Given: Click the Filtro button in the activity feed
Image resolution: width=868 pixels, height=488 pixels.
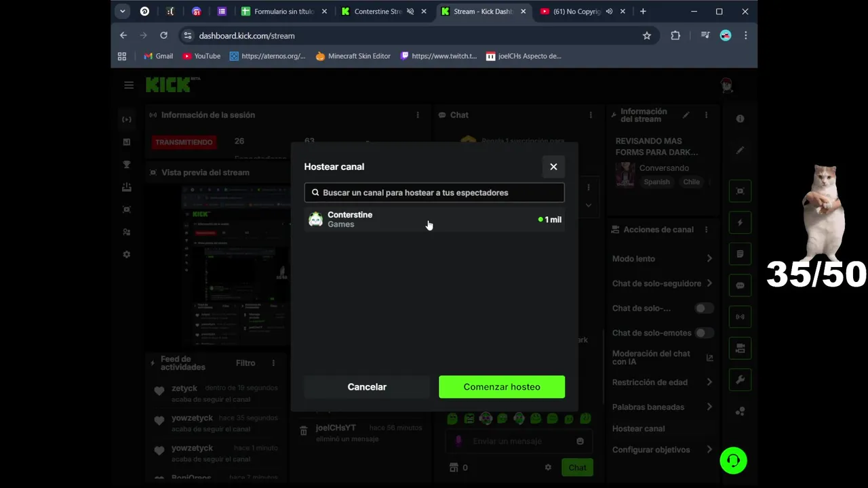Looking at the screenshot, I should pyautogui.click(x=245, y=363).
